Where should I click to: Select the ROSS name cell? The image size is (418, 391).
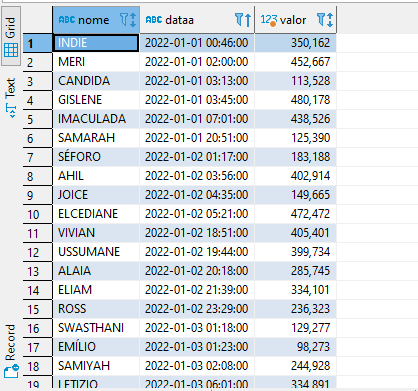point(96,309)
